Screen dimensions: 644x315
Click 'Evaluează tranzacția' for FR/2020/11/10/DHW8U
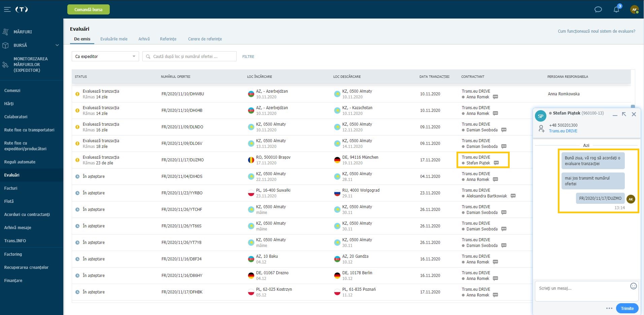(101, 91)
